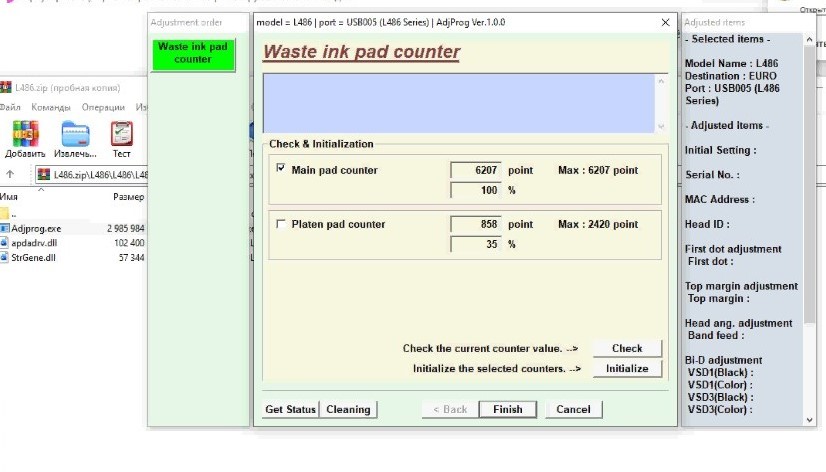This screenshot has height=472, width=826.
Task: Click the 'Max : 6207 point' text
Action: [x=598, y=170]
